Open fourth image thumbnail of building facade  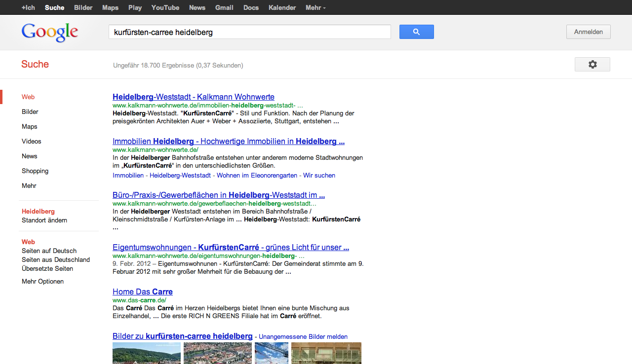click(326, 353)
